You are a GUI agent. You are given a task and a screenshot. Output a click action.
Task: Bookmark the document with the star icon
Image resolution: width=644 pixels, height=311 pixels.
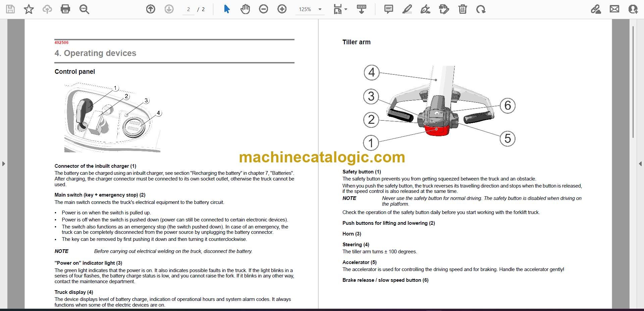(x=29, y=9)
